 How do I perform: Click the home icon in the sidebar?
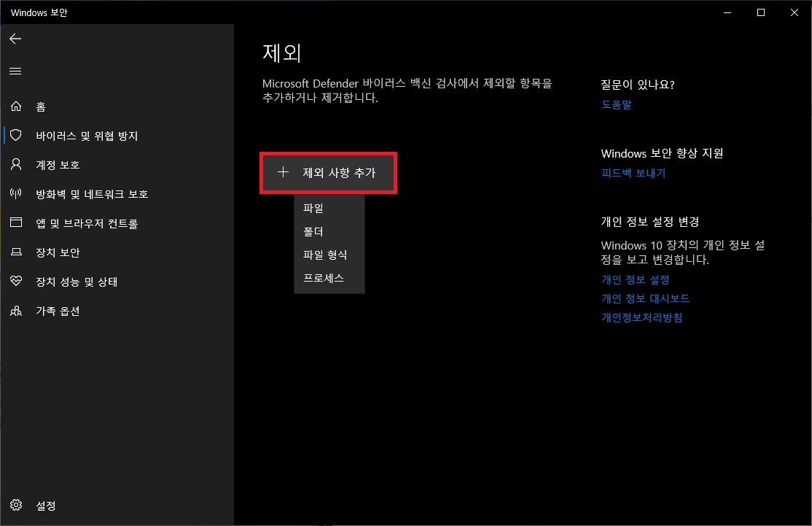(x=16, y=107)
